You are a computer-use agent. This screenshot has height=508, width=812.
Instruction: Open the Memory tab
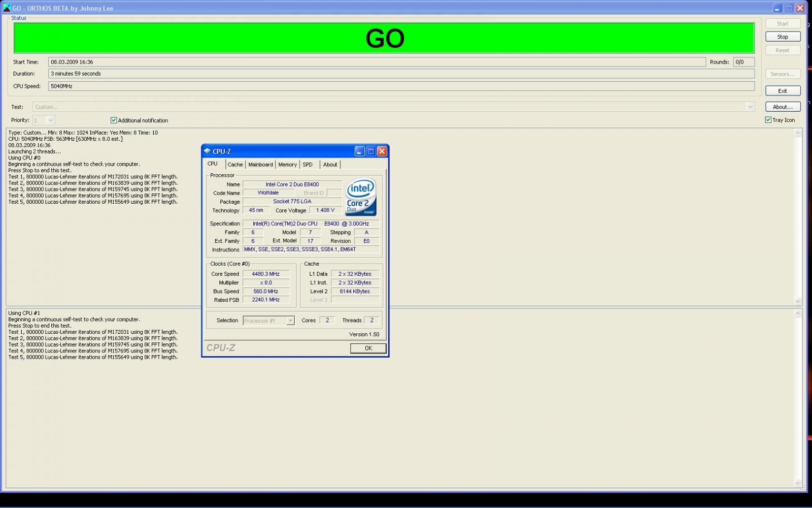[x=288, y=165]
